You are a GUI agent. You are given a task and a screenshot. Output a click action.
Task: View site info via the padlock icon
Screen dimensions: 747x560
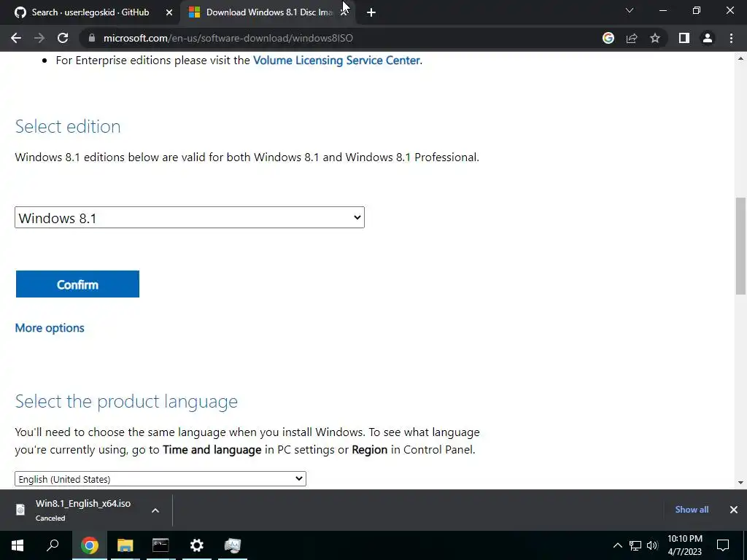(x=92, y=38)
